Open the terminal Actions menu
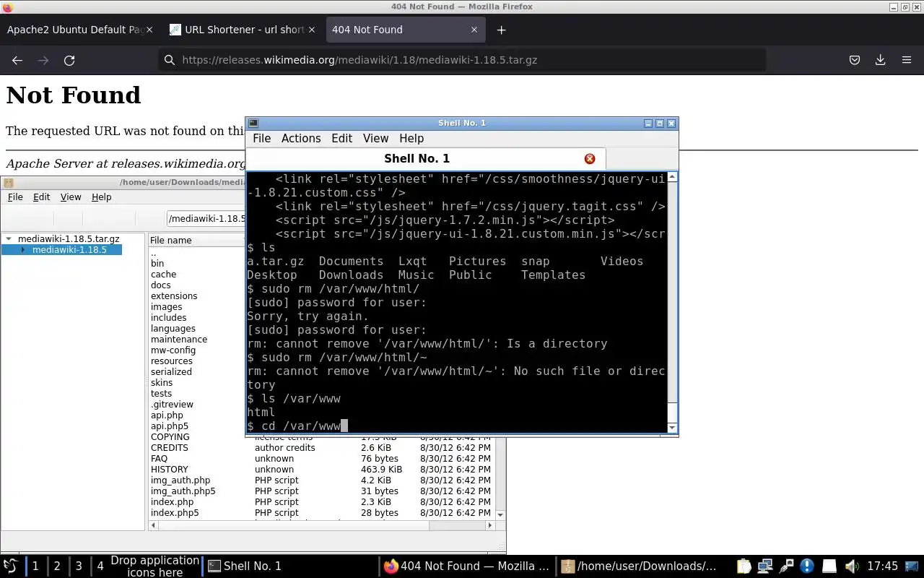Screen dimensions: 924x578 pos(301,139)
